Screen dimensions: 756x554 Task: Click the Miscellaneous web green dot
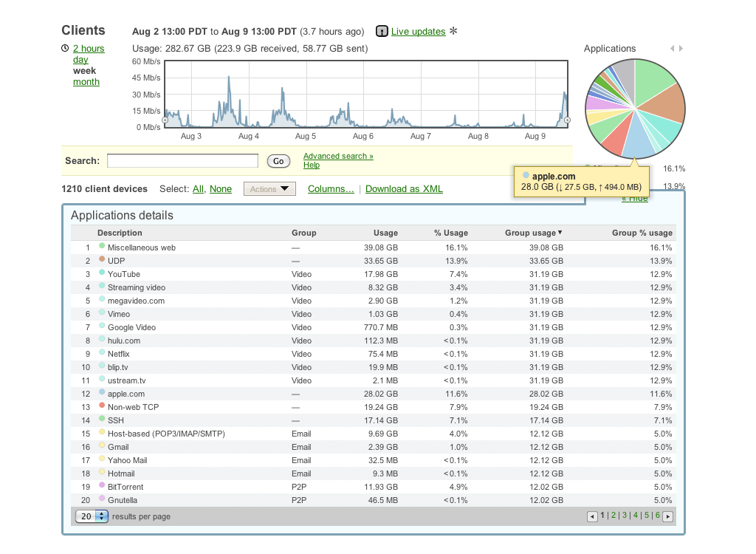[102, 246]
